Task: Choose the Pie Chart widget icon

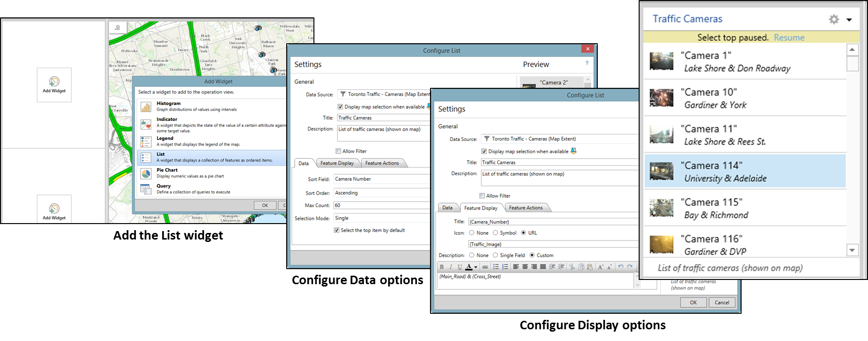Action: click(146, 173)
